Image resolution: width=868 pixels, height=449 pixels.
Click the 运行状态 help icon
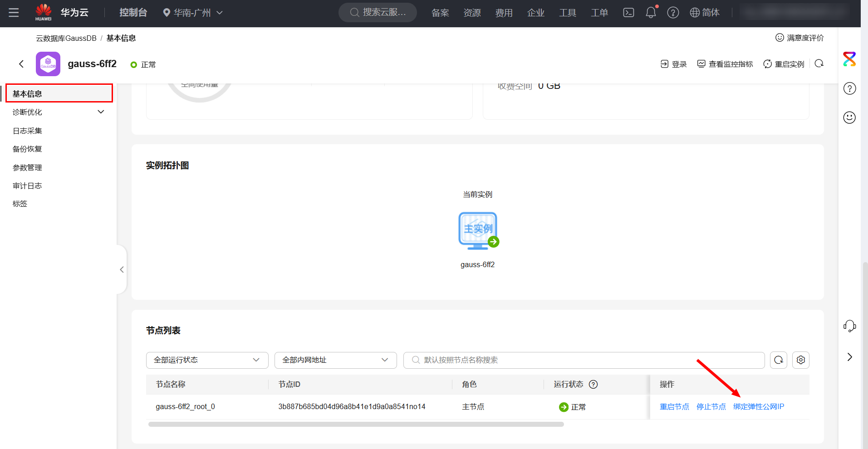(593, 384)
